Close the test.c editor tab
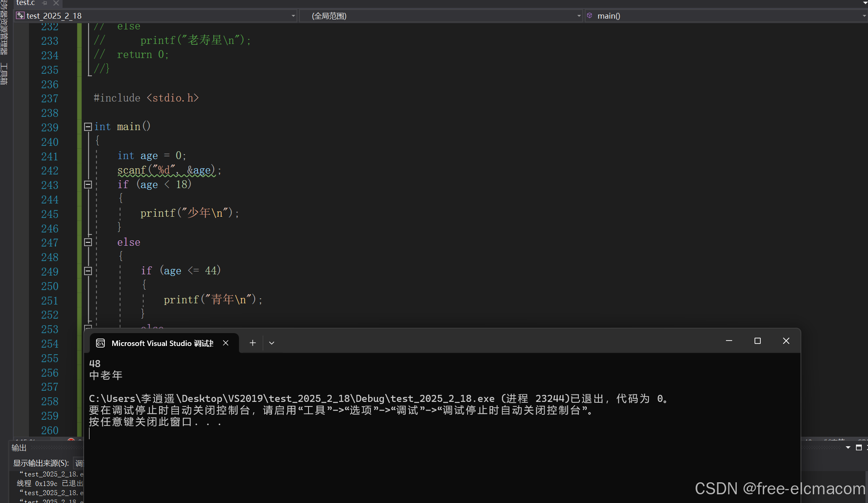The height and width of the screenshot is (503, 868). click(x=56, y=3)
